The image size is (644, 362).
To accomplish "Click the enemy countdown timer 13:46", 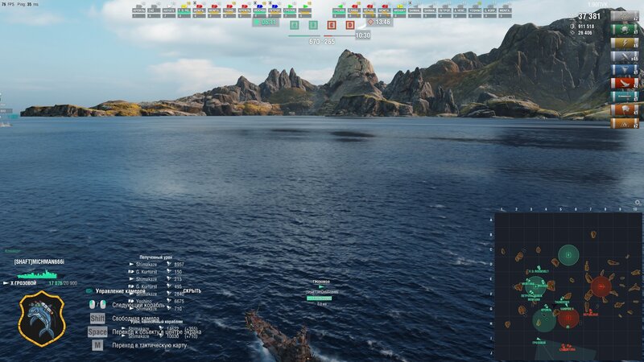I will click(x=379, y=22).
